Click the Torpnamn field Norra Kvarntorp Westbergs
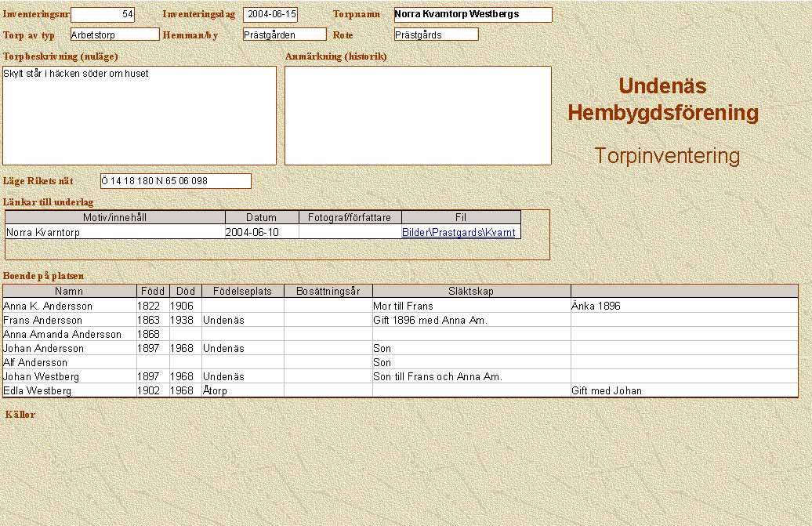This screenshot has height=526, width=812. click(x=473, y=15)
